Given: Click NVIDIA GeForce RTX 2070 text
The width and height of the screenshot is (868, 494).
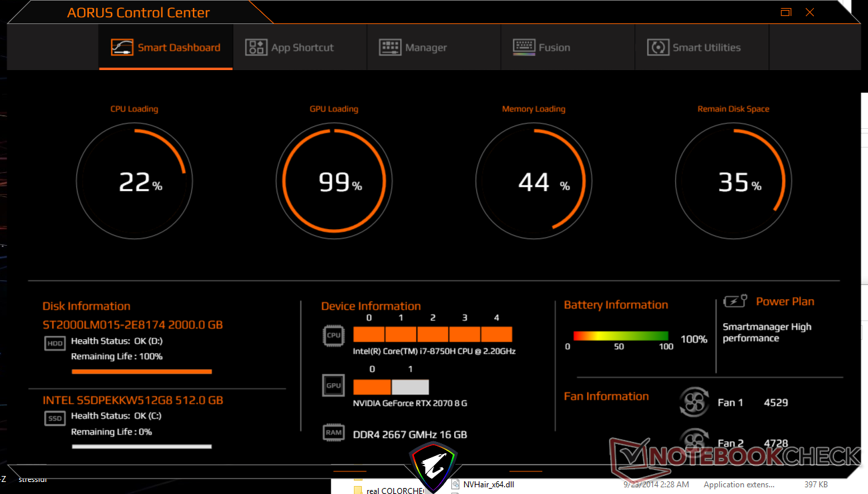Looking at the screenshot, I should coord(410,403).
